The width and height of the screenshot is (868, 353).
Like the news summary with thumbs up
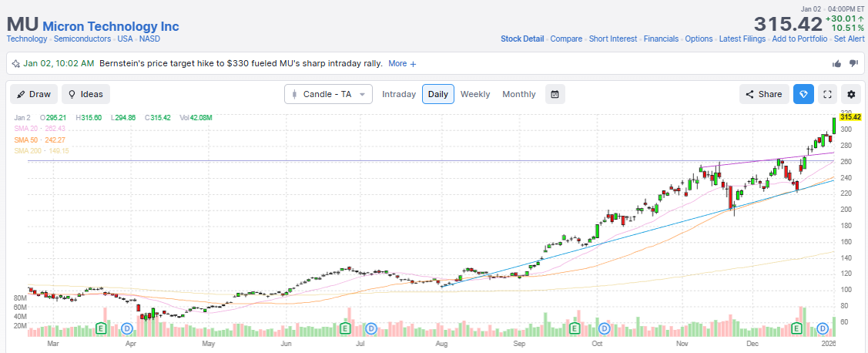click(836, 64)
